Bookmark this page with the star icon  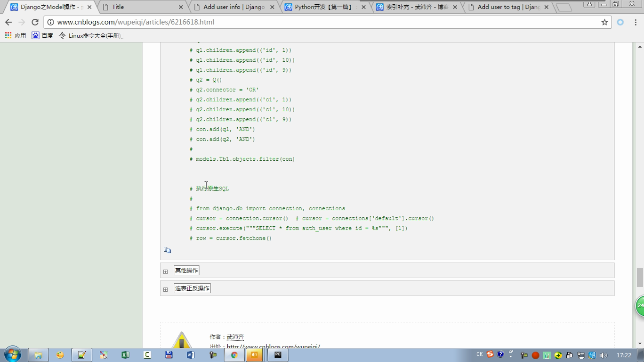pos(604,22)
